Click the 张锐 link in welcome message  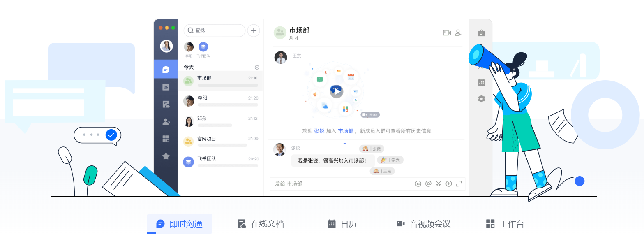319,131
